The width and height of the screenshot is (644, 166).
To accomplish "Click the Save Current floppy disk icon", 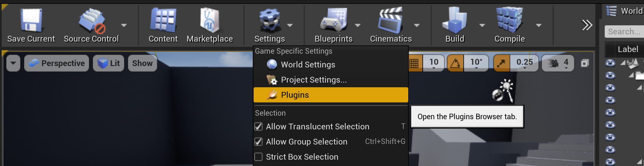I will [x=31, y=20].
